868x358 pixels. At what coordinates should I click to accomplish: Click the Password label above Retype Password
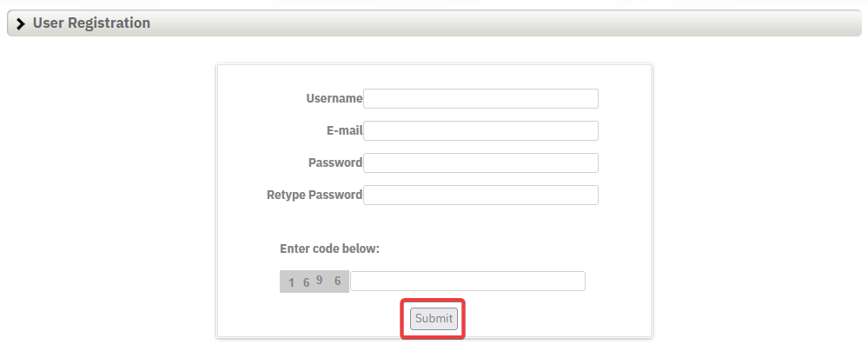coord(335,162)
